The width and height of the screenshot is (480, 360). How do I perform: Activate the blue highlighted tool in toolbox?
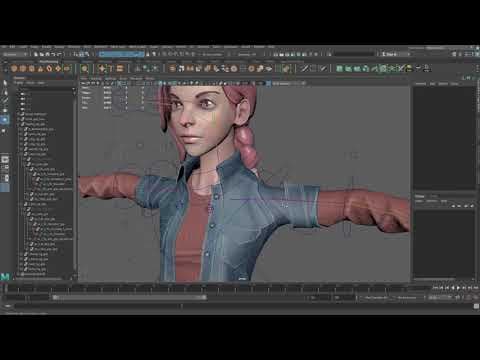click(5, 120)
